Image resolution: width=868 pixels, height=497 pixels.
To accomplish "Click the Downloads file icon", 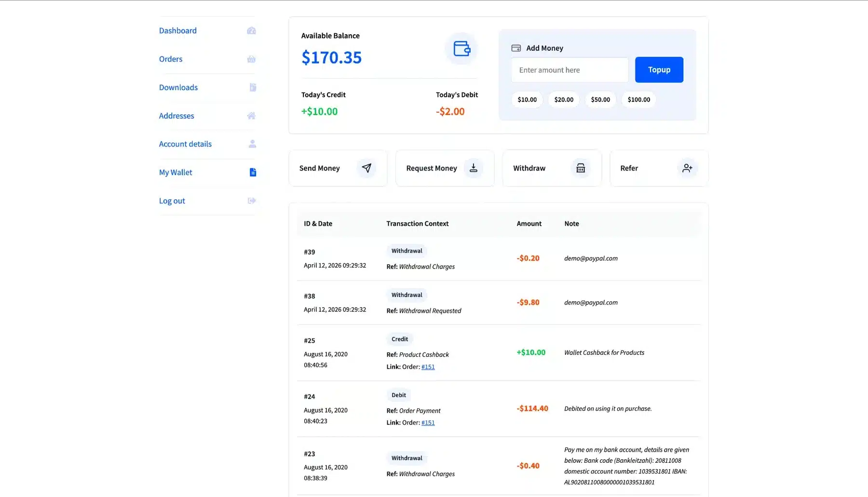I will 253,87.
